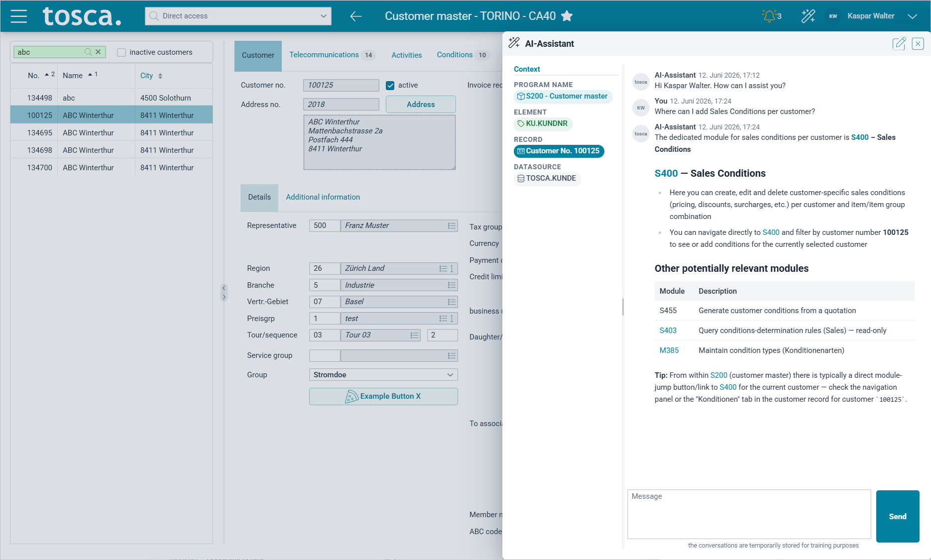Click the Customer no. field

tap(341, 86)
